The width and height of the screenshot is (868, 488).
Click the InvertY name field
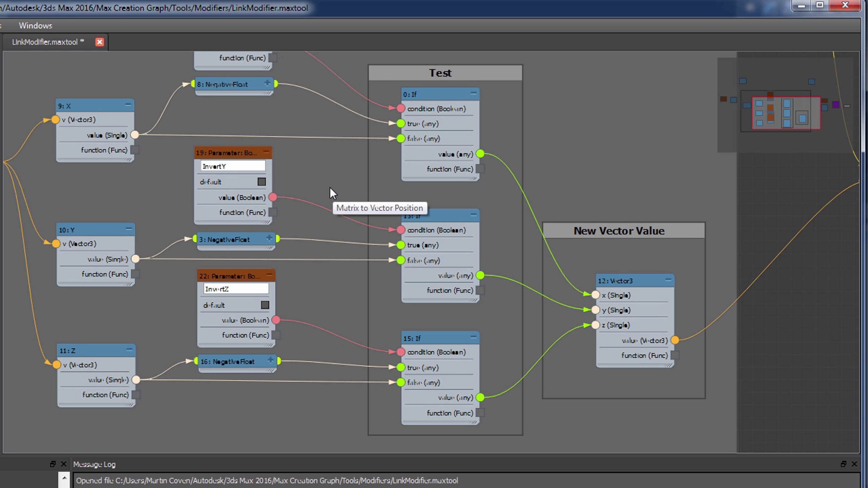point(233,166)
